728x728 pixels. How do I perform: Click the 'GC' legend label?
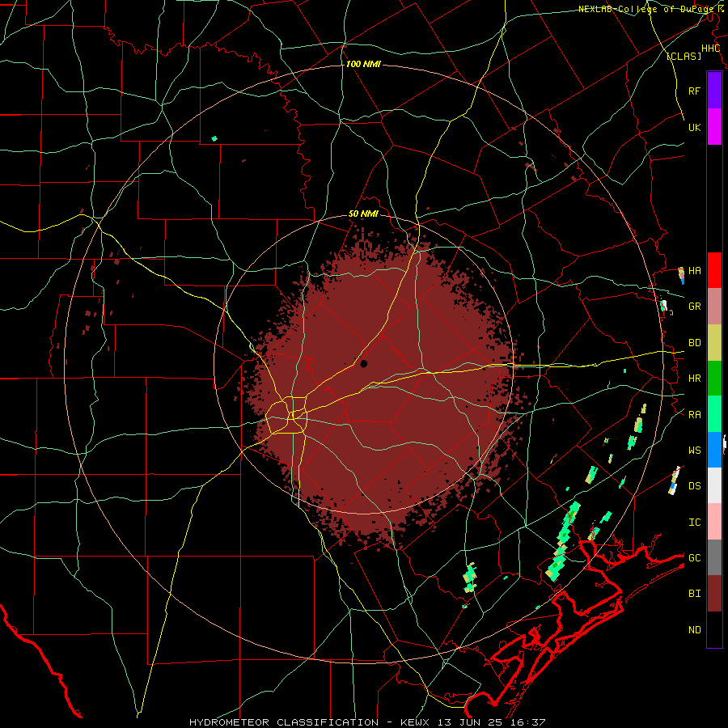(x=694, y=558)
